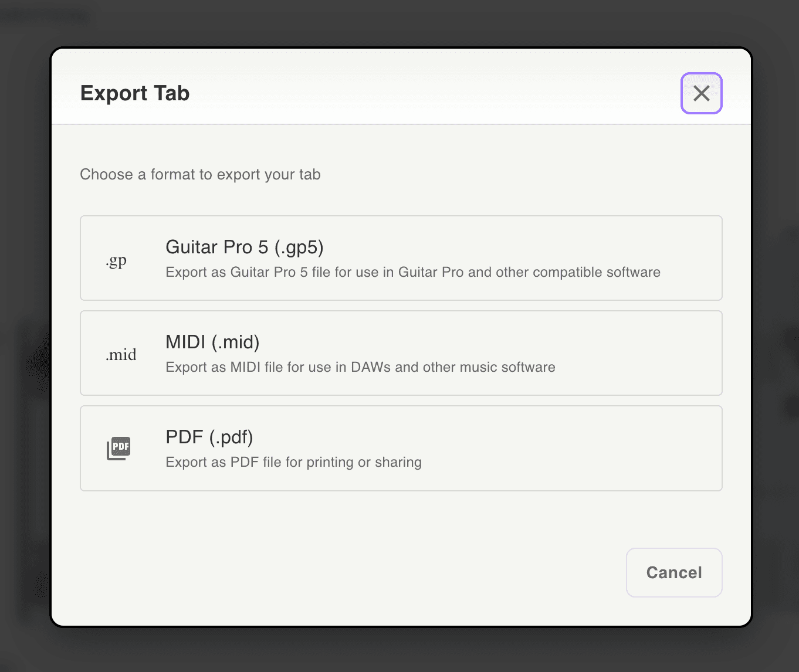Click the PDF document icon
This screenshot has width=799, height=672.
coord(119,448)
